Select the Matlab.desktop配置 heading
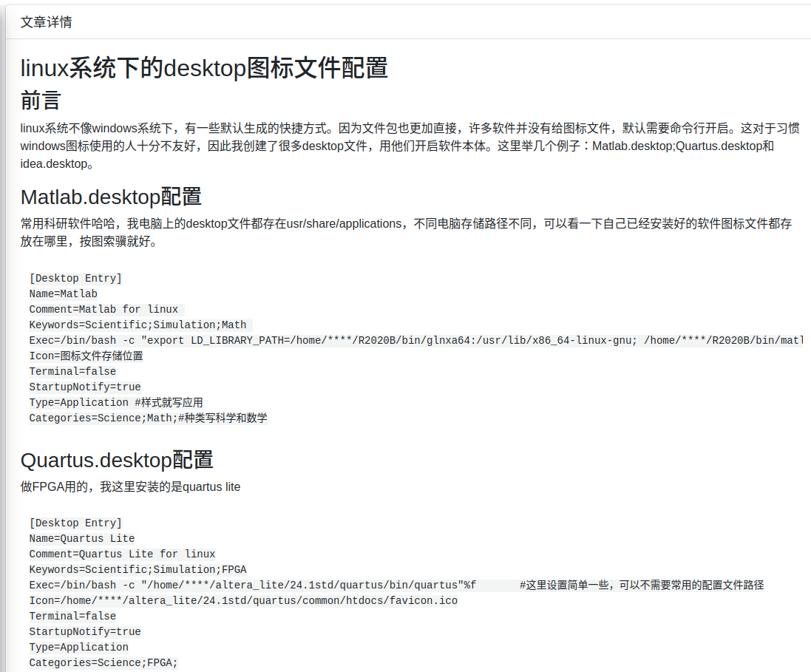The width and height of the screenshot is (811, 672). click(111, 197)
